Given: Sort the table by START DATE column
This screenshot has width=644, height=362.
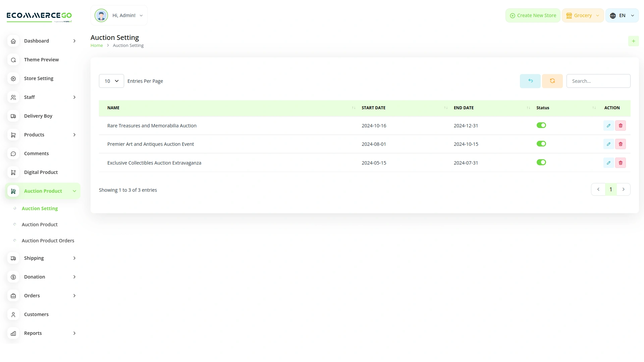Looking at the screenshot, I should pyautogui.click(x=373, y=108).
